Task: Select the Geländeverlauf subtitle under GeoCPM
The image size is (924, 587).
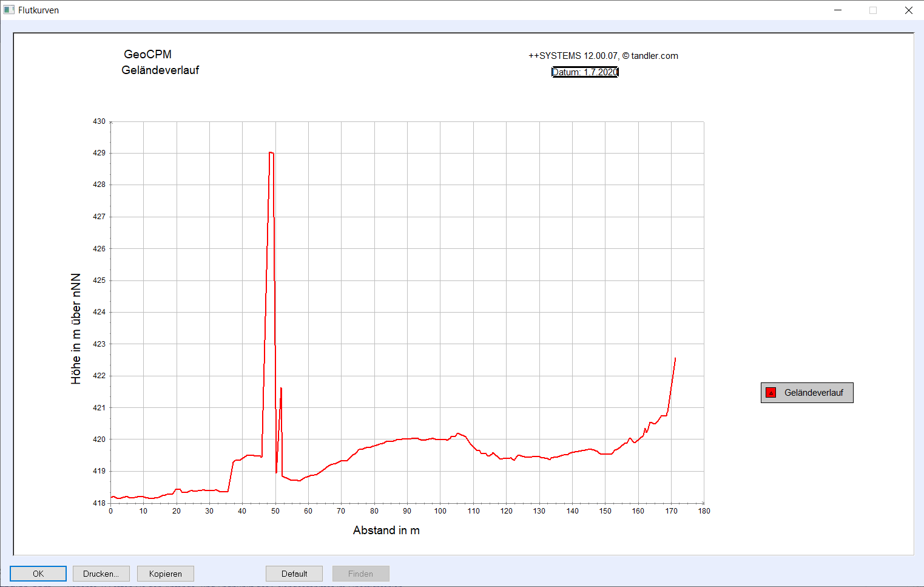Action: click(x=160, y=70)
